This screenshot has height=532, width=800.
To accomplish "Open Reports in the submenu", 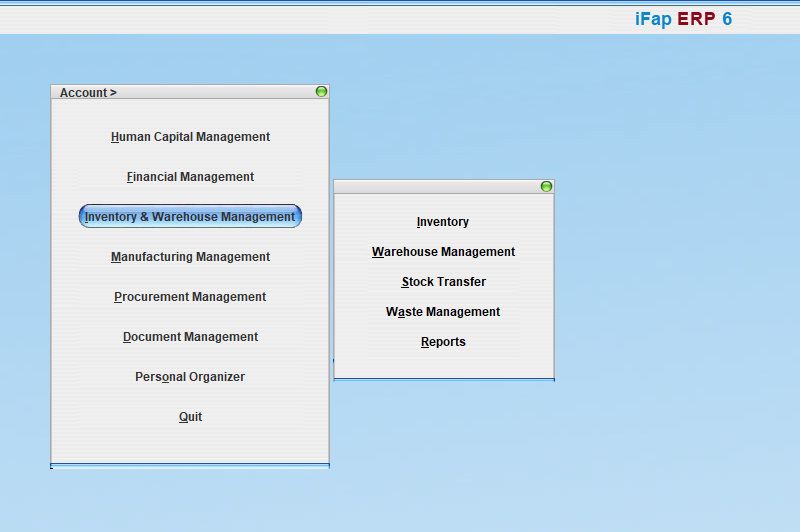I will click(x=443, y=342).
